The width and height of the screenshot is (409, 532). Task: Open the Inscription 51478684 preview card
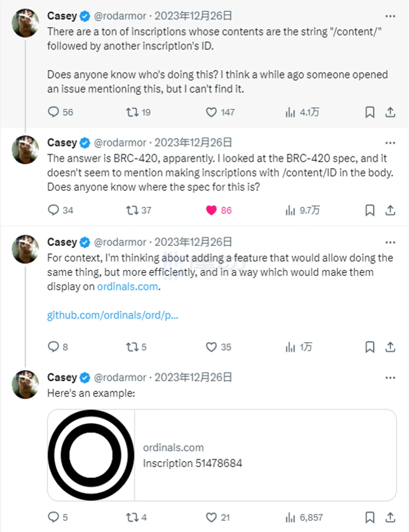222,455
